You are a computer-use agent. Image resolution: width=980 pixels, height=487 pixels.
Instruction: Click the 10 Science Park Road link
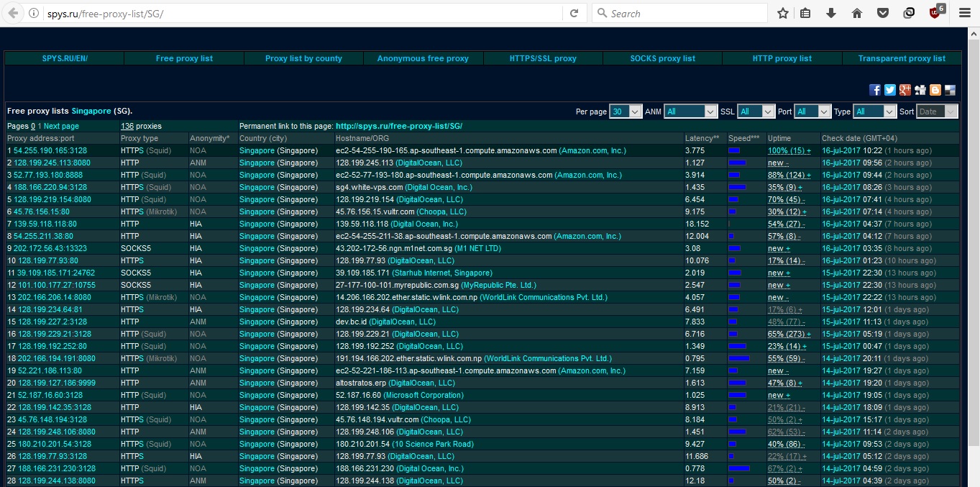tap(432, 444)
